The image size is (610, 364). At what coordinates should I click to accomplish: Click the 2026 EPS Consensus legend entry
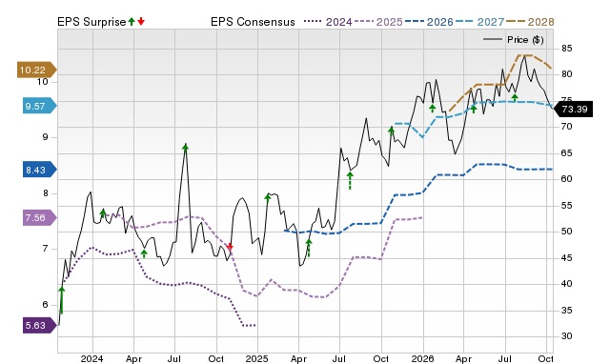pos(429,22)
